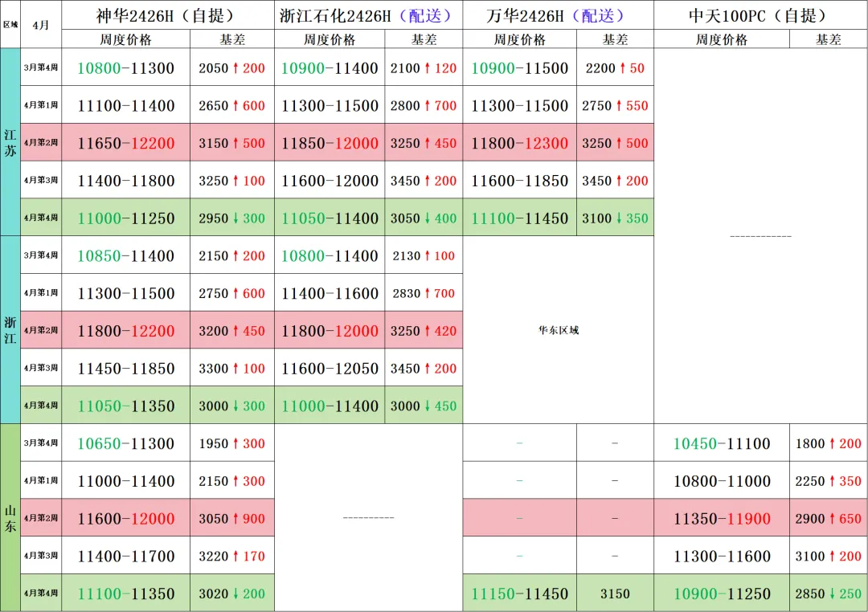868x612 pixels.
Task: Select green price cell 11000-11250
Action: [125, 218]
